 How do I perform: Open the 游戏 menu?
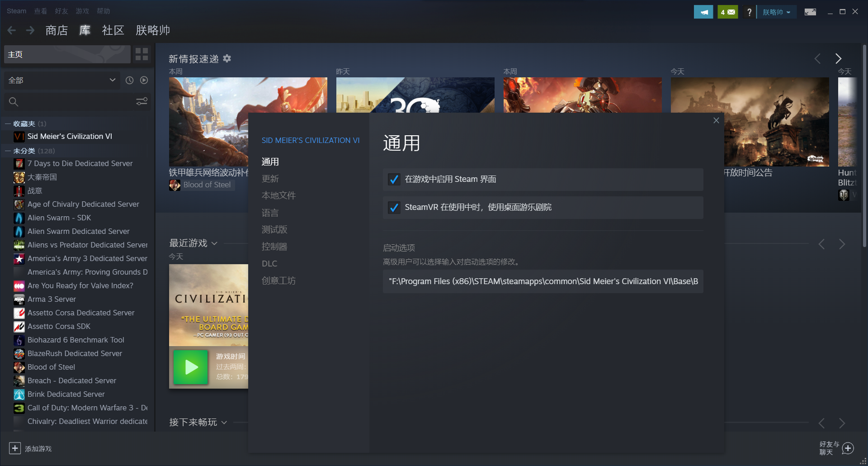82,11
